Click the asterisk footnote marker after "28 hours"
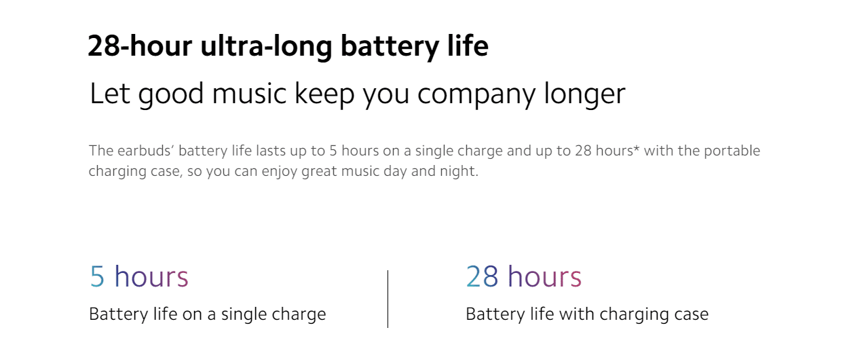 pos(636,150)
